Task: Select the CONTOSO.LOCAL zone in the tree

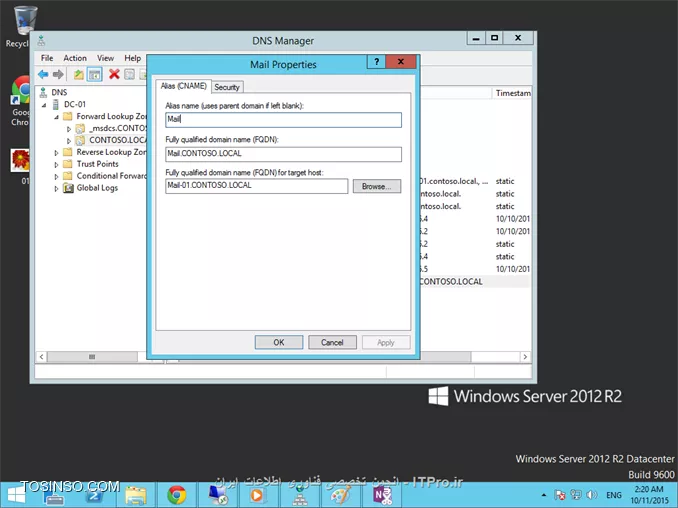Action: pyautogui.click(x=117, y=140)
